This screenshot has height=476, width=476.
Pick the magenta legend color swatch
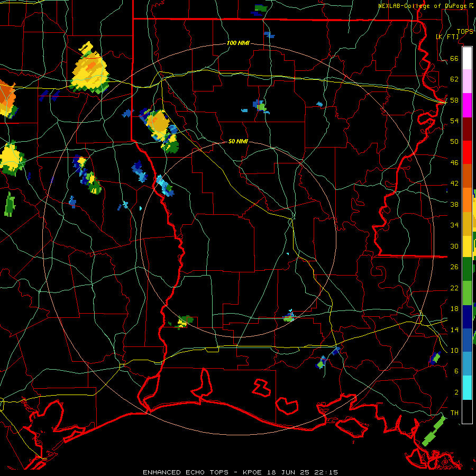point(467,105)
